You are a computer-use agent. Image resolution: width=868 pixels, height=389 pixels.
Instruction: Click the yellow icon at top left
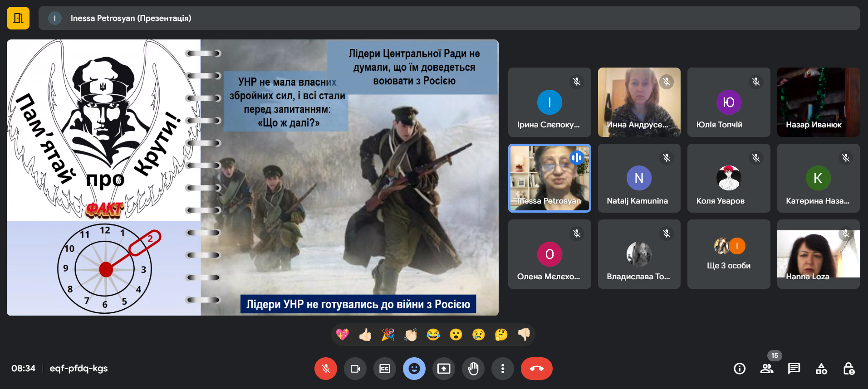tap(18, 18)
